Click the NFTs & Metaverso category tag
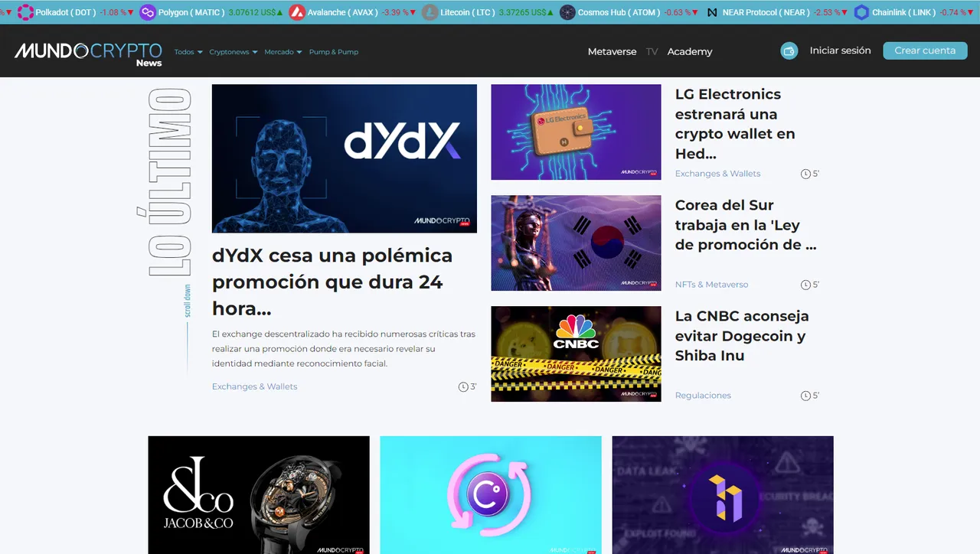The image size is (980, 554). point(711,285)
